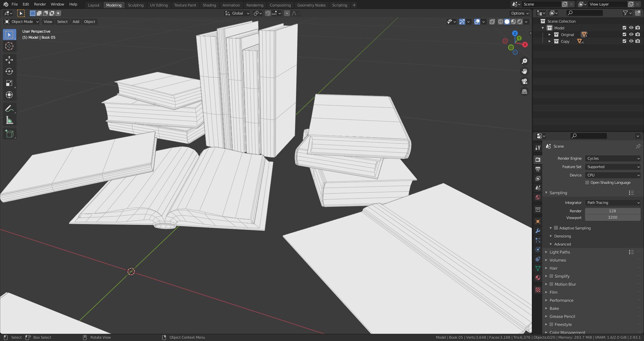
Task: Select the Add Cube tool
Action: [9, 134]
